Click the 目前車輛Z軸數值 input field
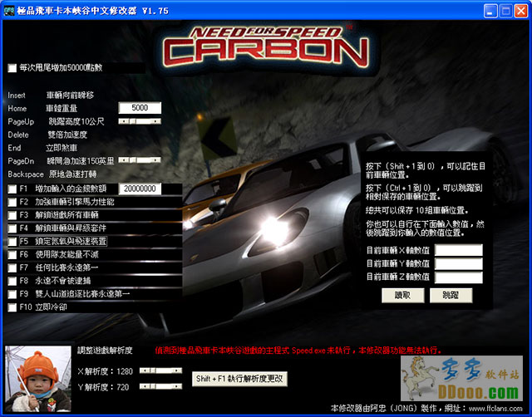 click(459, 277)
